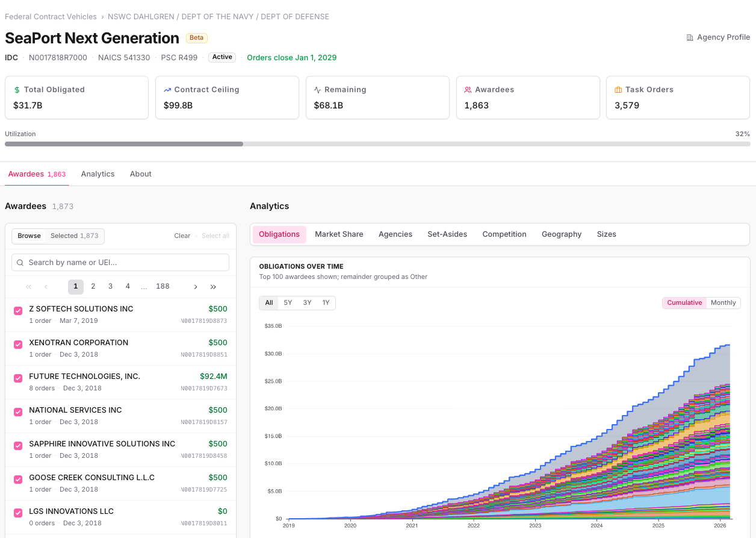
Task: Switch to Browse awardees mode
Action: tap(29, 236)
